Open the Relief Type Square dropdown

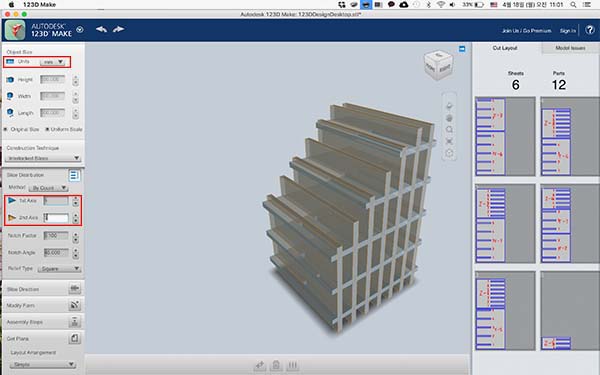click(x=59, y=269)
